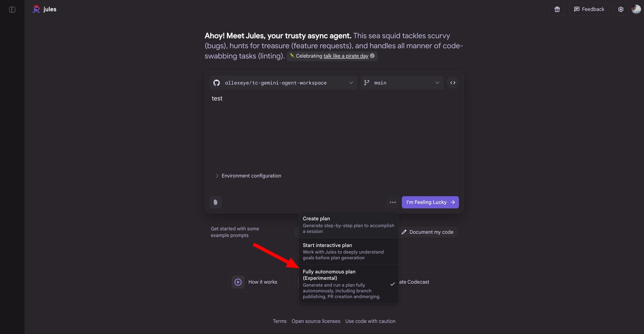The width and height of the screenshot is (644, 334).
Task: Toggle the sidebar panel icon
Action: click(x=12, y=10)
